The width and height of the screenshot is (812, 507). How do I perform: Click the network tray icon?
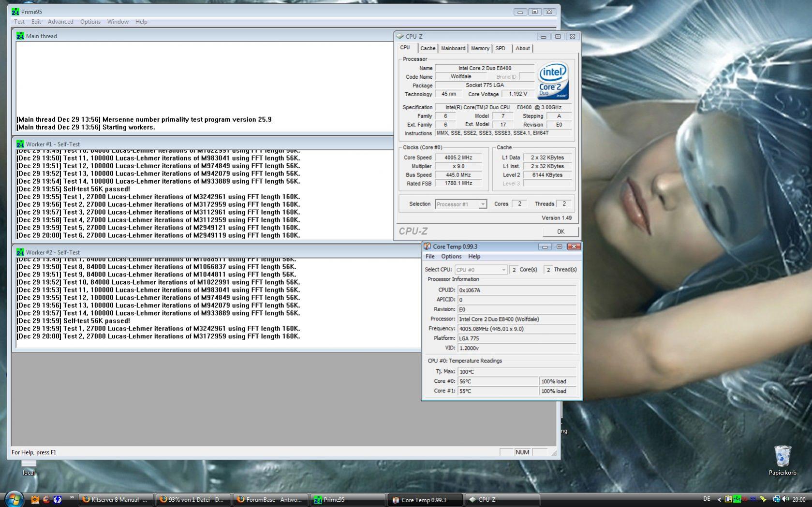coord(776,499)
